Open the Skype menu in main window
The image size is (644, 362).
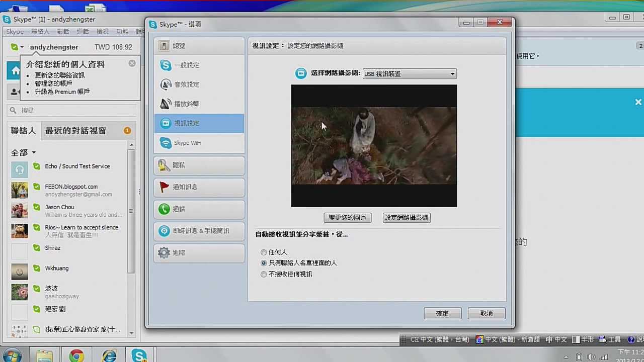click(15, 32)
